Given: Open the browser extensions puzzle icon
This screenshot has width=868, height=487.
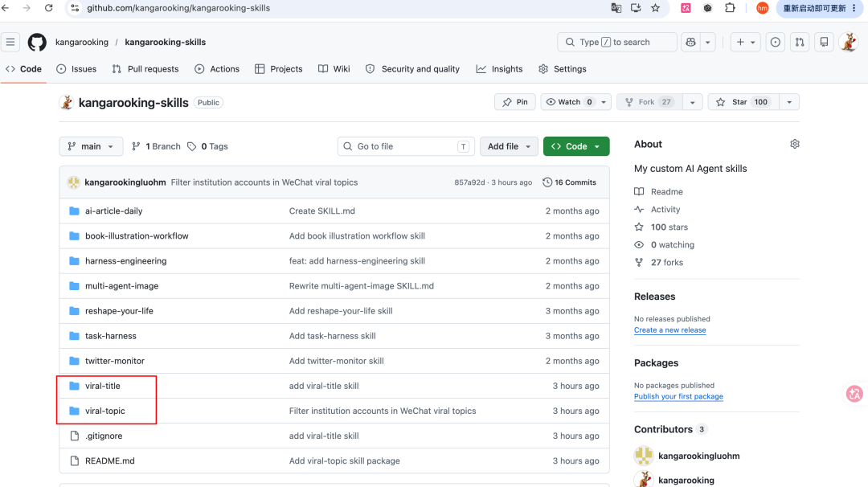Looking at the screenshot, I should tap(730, 8).
